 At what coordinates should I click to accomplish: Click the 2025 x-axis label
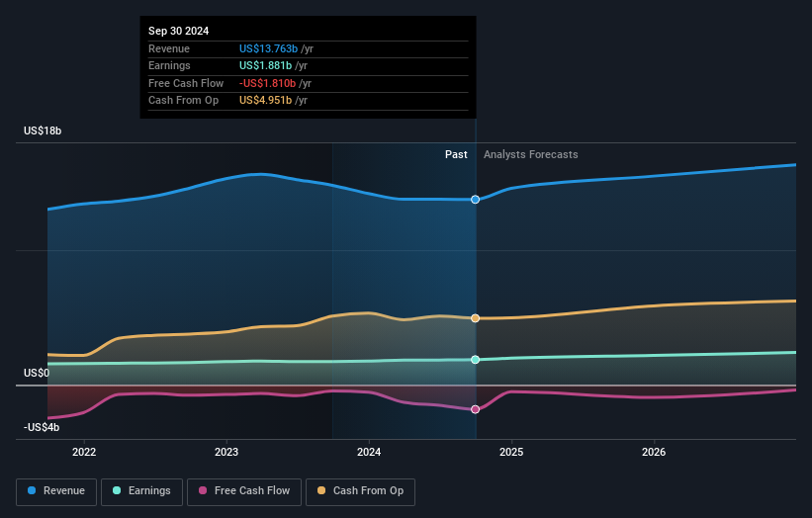pyautogui.click(x=511, y=452)
